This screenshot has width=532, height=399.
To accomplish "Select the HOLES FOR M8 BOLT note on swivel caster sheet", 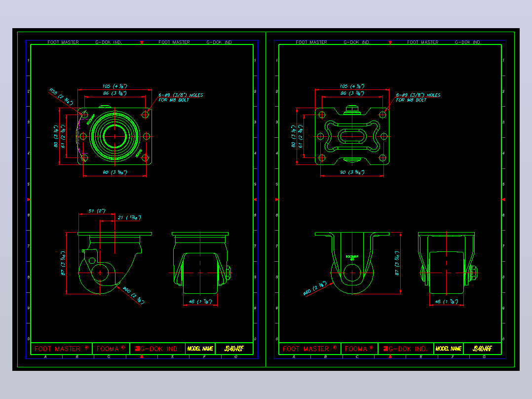I will coord(181,97).
